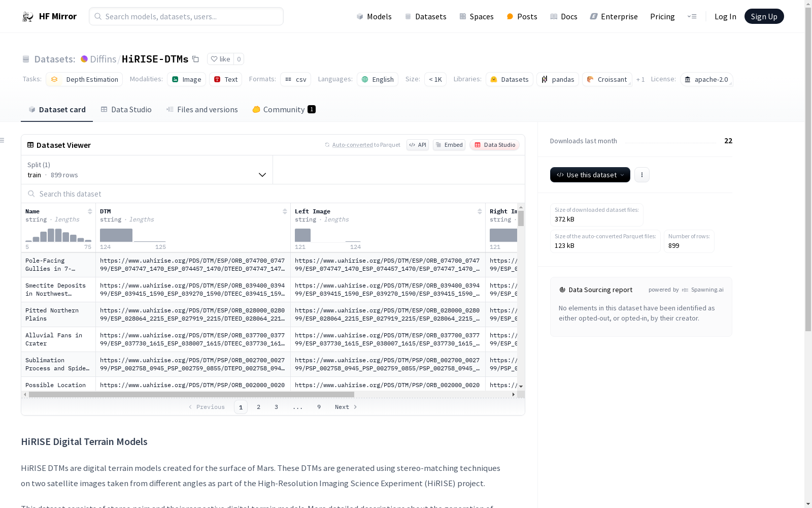Viewport: 812px width, 508px height.
Task: Select the English language tag
Action: pos(378,79)
